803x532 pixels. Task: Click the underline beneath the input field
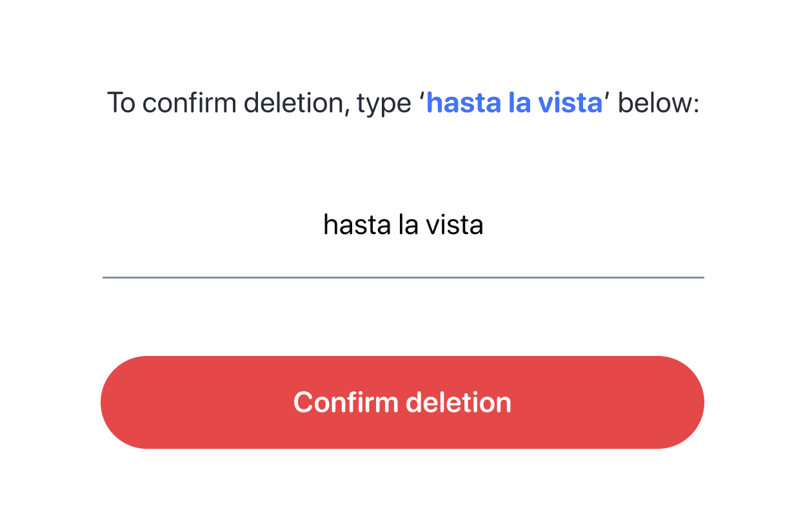(x=402, y=277)
